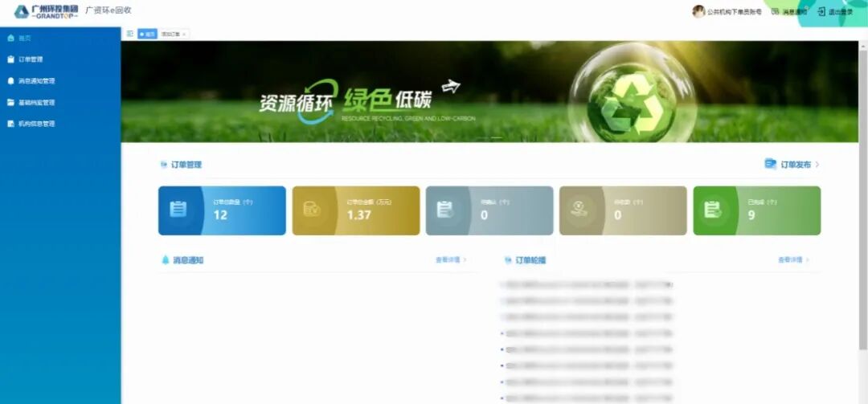
Task: Click the 订单发布 icon
Action: click(770, 164)
